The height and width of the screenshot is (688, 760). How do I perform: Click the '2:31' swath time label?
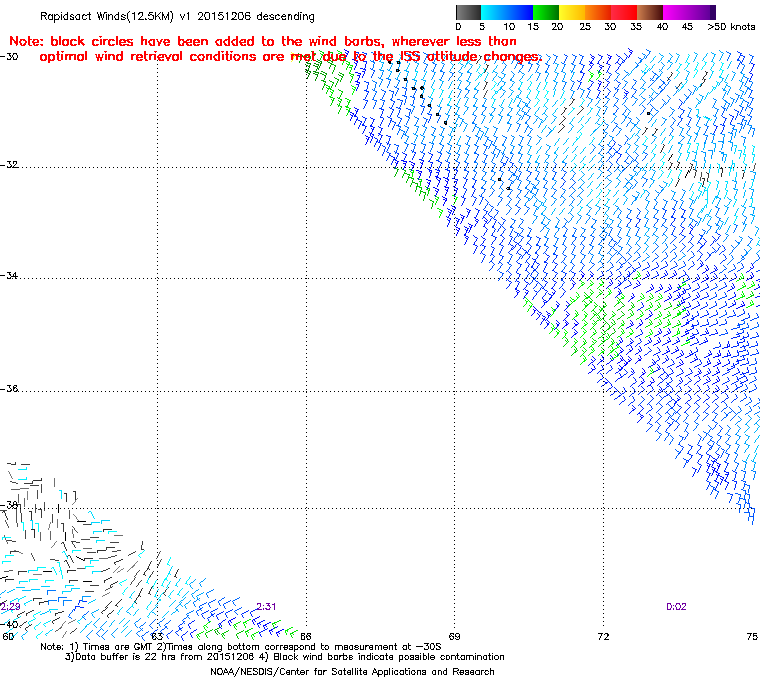coord(266,607)
